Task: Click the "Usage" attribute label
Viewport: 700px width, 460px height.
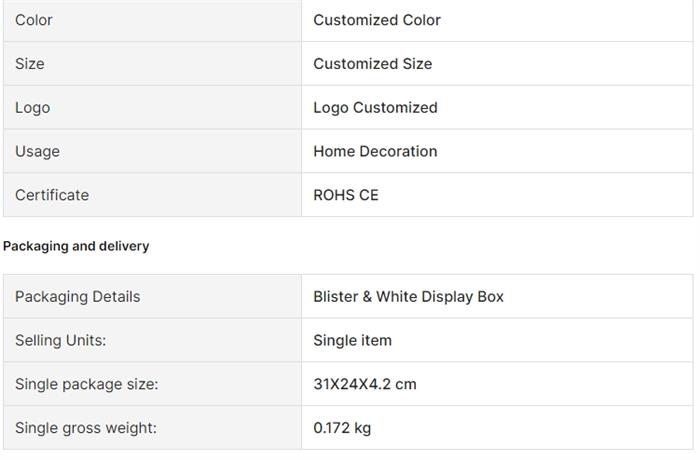Action: point(37,152)
